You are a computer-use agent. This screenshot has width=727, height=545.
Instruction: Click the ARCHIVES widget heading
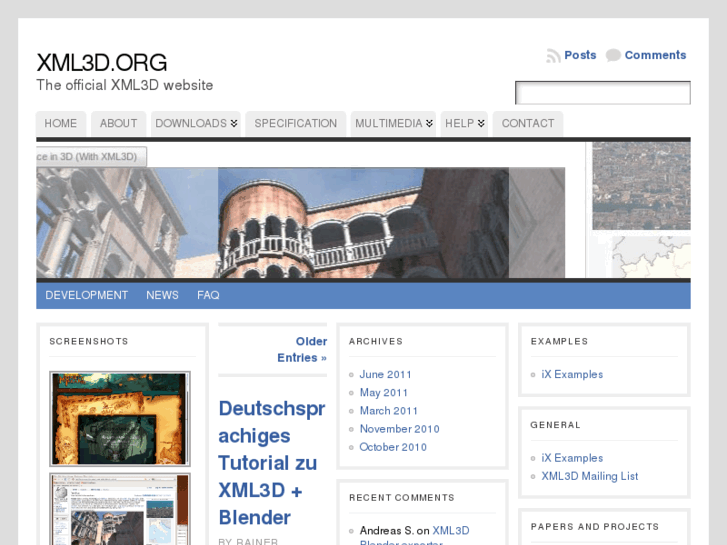[x=376, y=341]
